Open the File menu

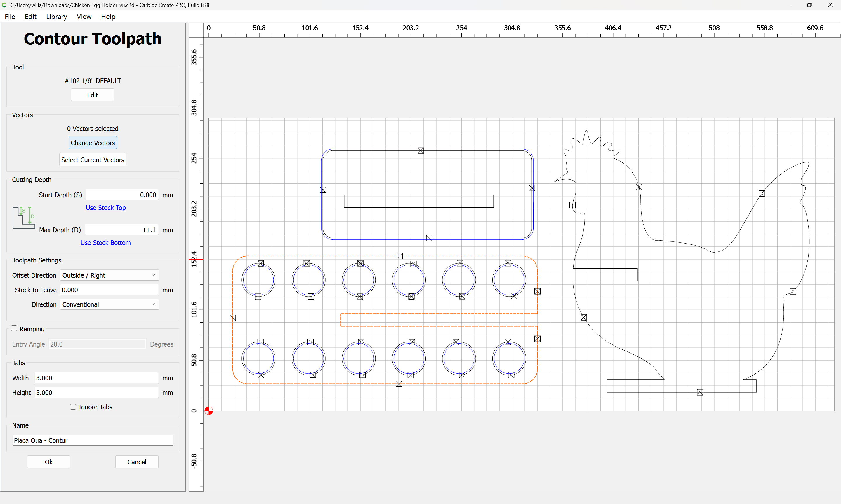[x=10, y=17]
